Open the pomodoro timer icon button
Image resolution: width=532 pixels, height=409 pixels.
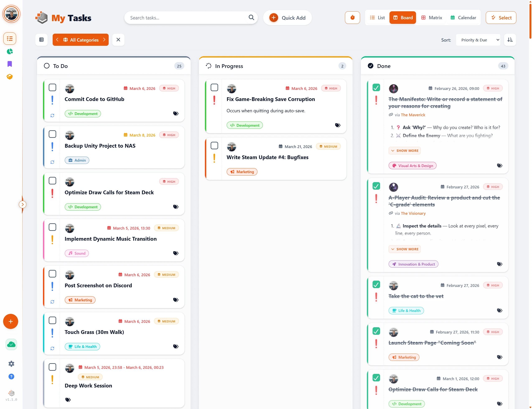352,18
